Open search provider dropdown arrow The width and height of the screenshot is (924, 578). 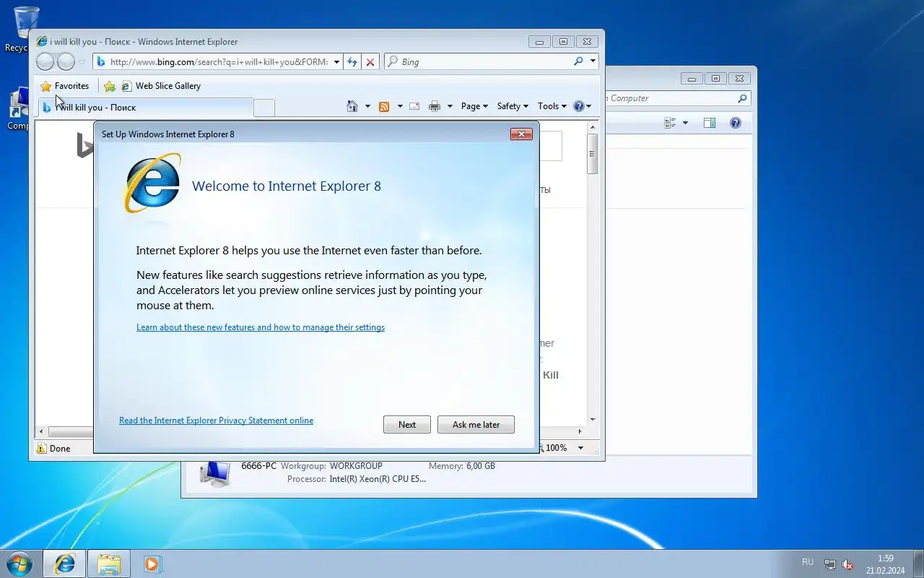point(593,61)
